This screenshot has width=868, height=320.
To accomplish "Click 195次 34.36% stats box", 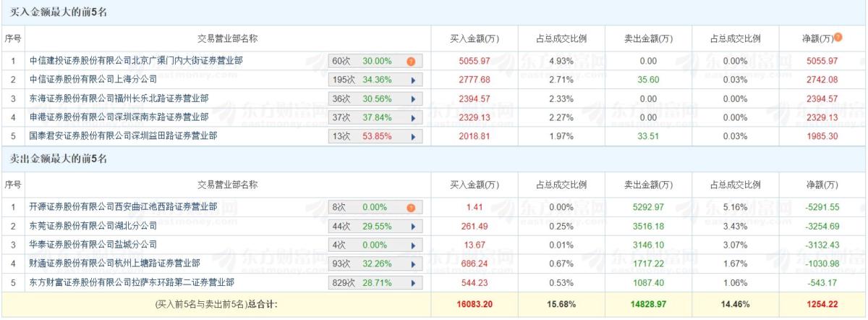I will tap(375, 80).
